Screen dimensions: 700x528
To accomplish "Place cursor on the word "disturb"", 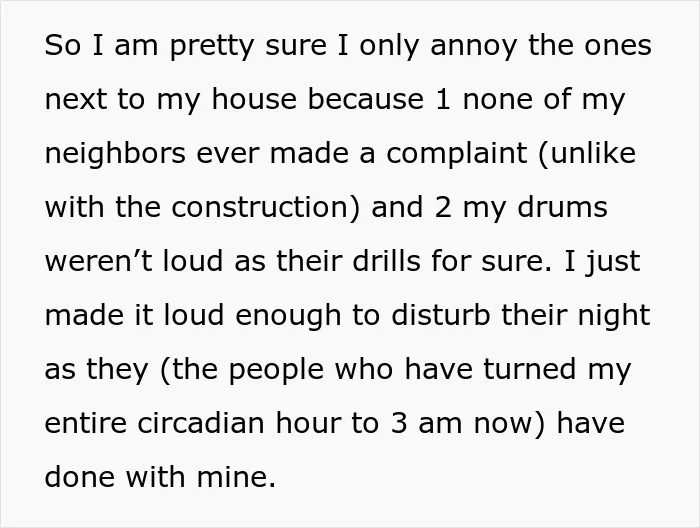I will (x=441, y=315).
